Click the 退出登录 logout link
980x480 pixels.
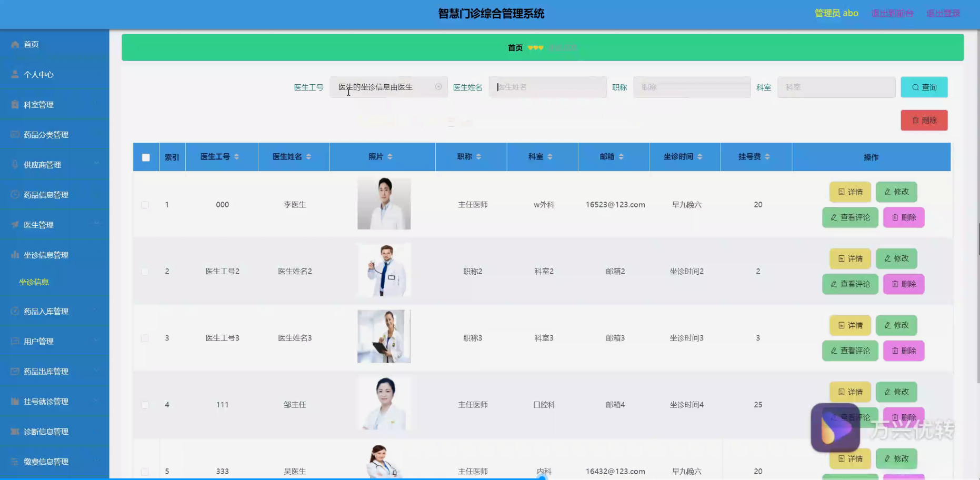tap(943, 13)
